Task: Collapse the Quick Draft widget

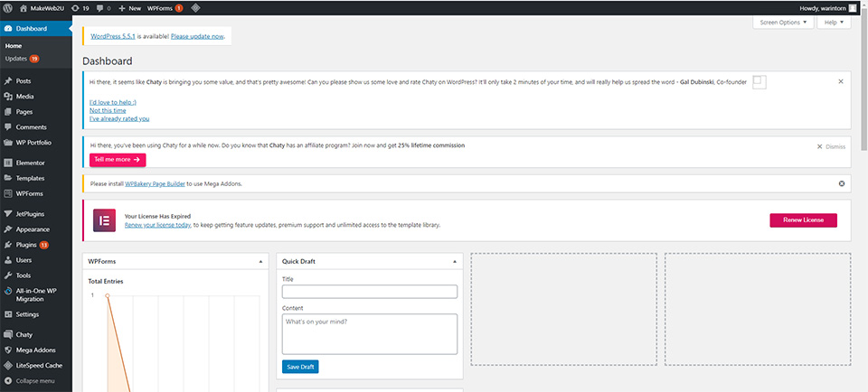Action: (x=455, y=261)
